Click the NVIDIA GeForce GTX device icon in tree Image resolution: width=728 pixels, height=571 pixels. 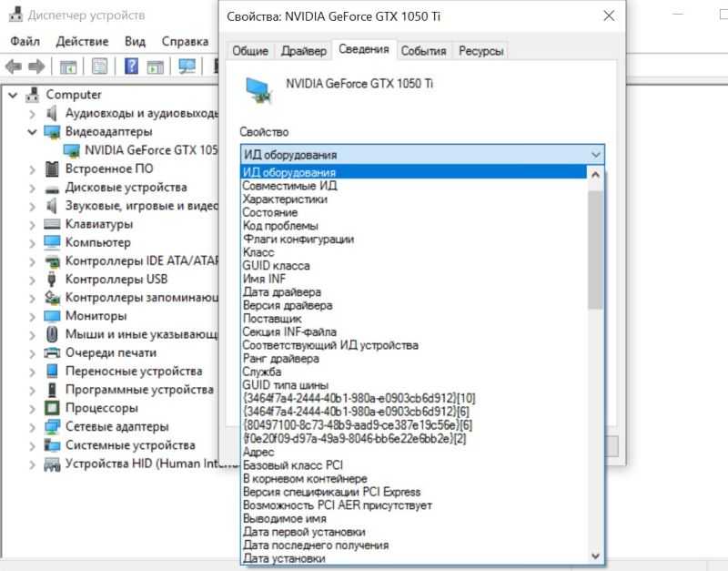[x=72, y=150]
